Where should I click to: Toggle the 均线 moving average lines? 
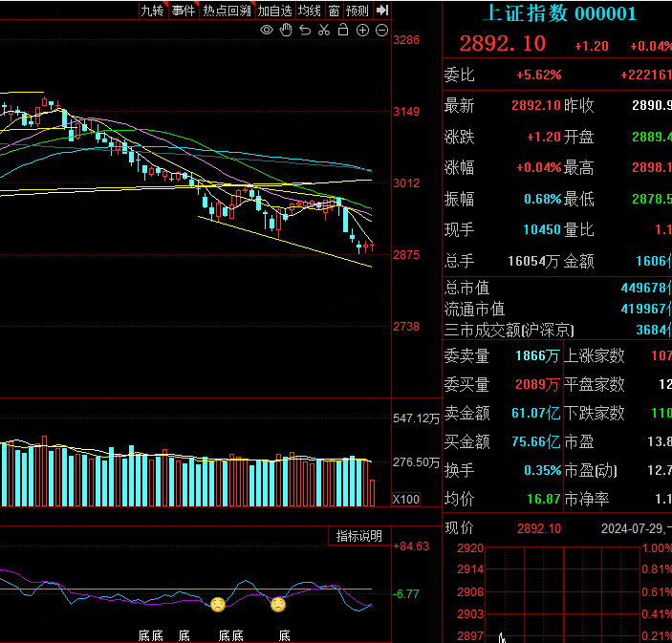click(x=309, y=11)
